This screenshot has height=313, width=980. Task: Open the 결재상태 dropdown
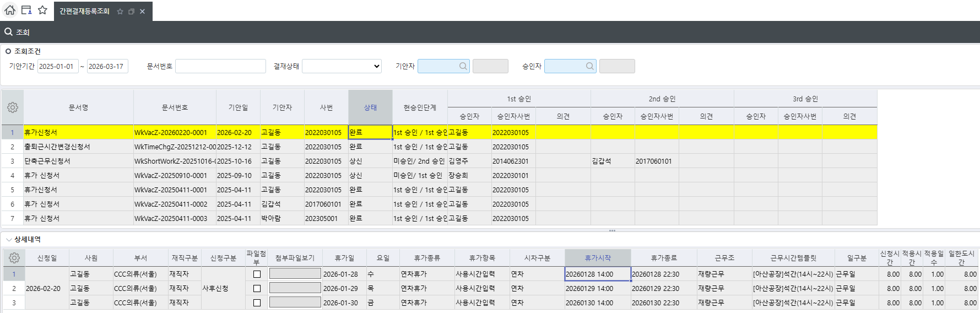coord(342,66)
